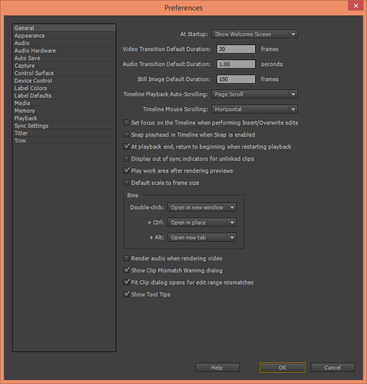
Task: Open the Sync Settings category
Action: click(64, 126)
